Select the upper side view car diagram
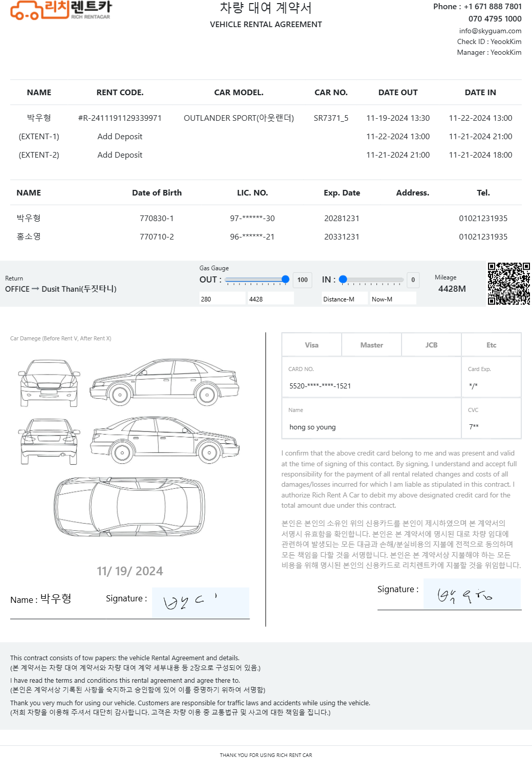The height and width of the screenshot is (759, 532). [x=165, y=382]
